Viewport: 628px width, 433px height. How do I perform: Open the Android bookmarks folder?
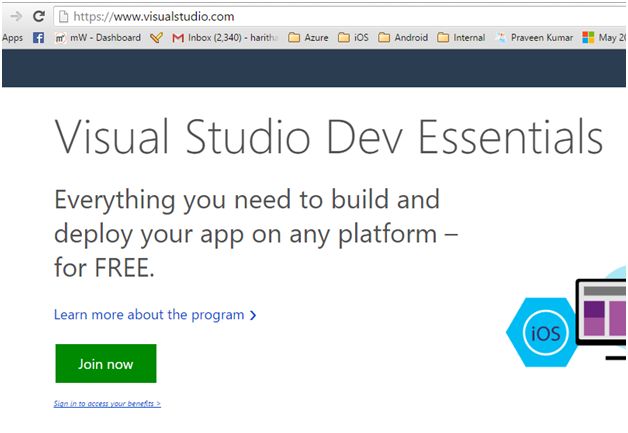[x=403, y=38]
